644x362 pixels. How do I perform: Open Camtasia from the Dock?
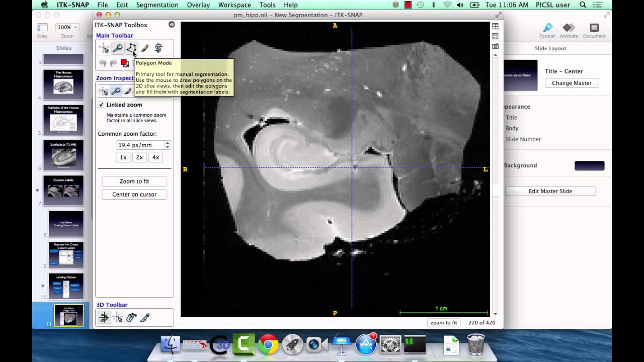point(244,344)
